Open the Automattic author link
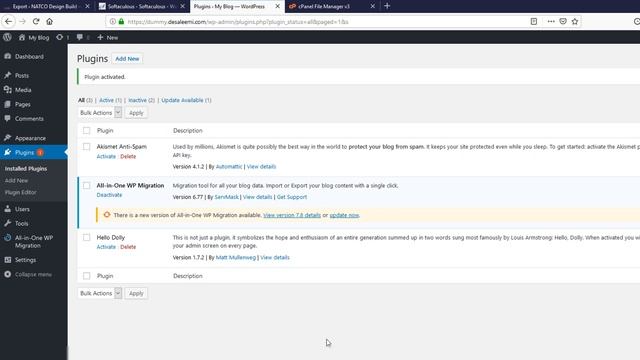The width and height of the screenshot is (640, 360). (229, 167)
